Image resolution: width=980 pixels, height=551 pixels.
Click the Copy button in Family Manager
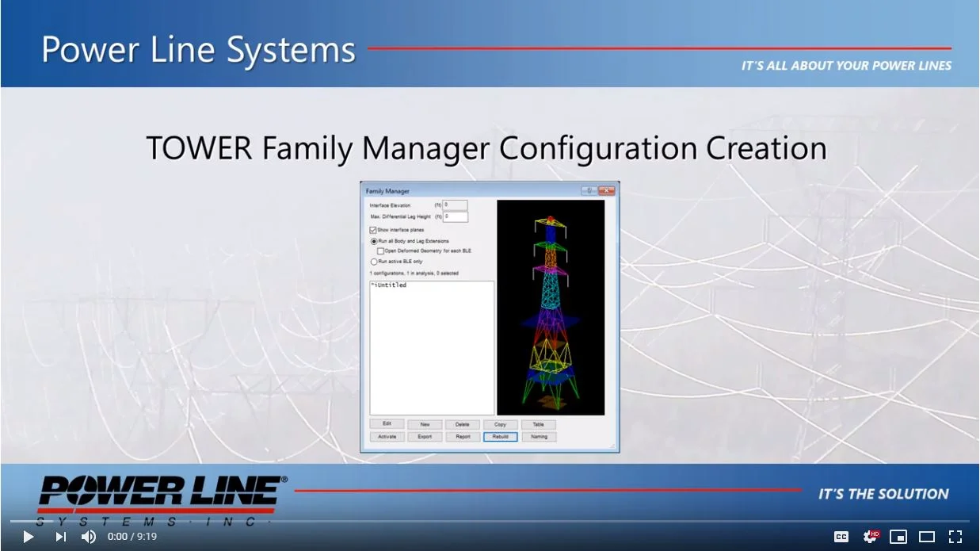501,424
